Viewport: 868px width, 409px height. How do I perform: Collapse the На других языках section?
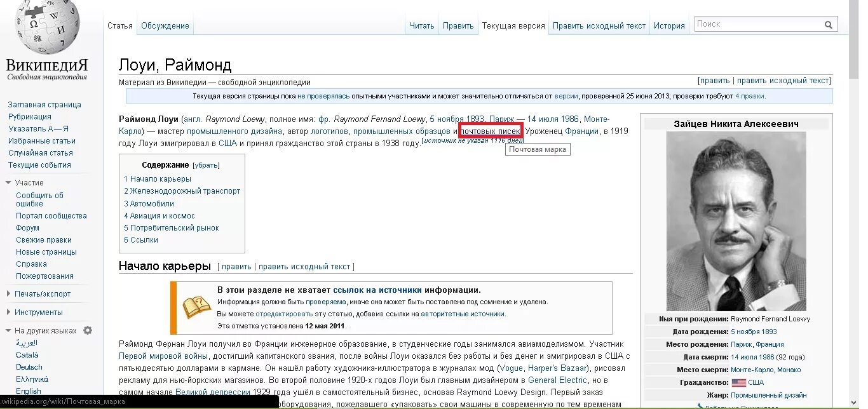pyautogui.click(x=9, y=331)
